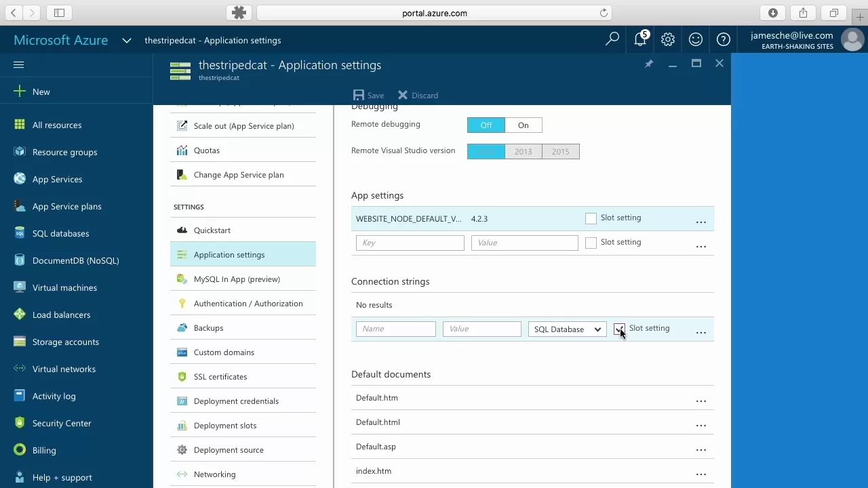Screen dimensions: 868x488
Task: Click the Key input field under App settings
Action: 410,242
